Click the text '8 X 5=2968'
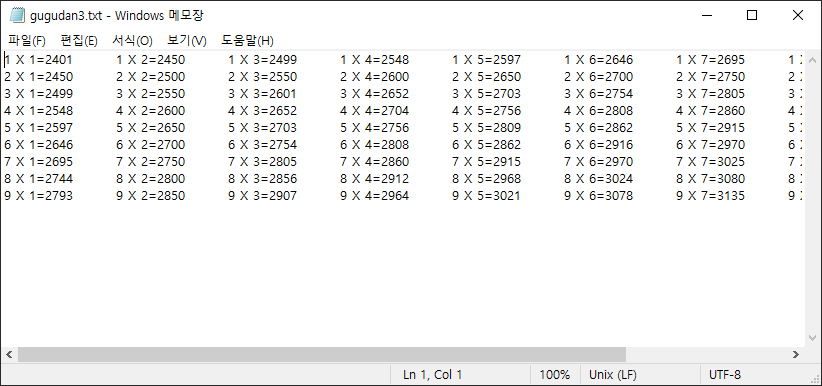This screenshot has height=386, width=822. [486, 179]
